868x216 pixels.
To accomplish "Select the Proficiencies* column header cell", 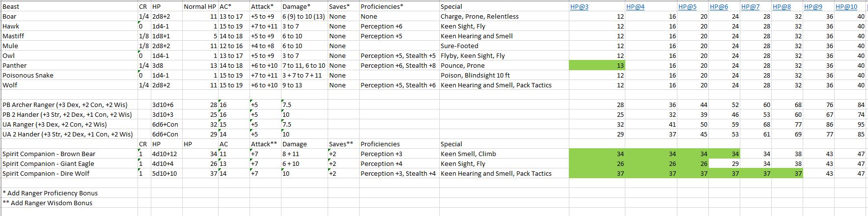I will [x=399, y=7].
